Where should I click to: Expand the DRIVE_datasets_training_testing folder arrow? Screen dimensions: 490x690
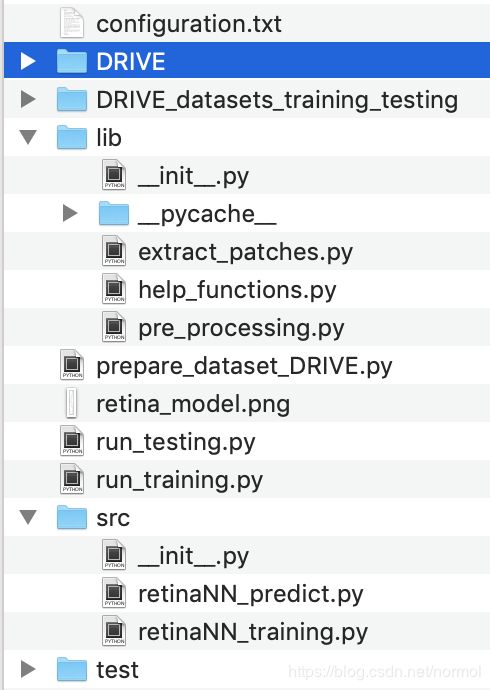point(28,99)
